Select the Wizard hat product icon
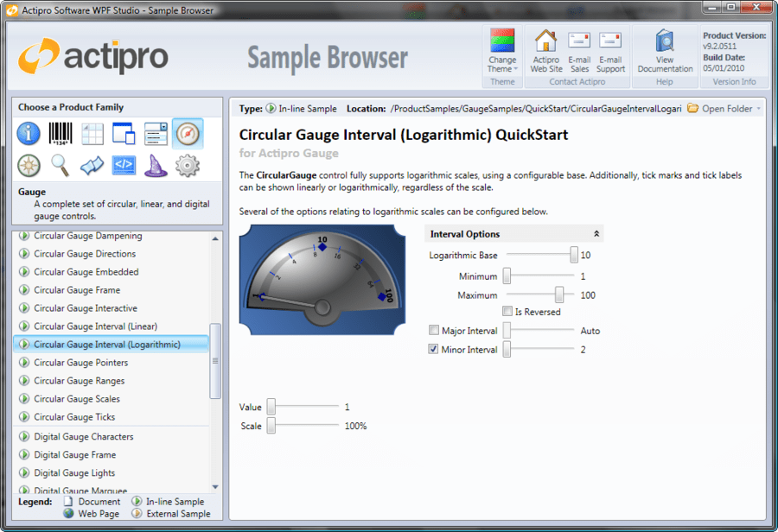Image resolution: width=778 pixels, height=532 pixels. coord(154,167)
